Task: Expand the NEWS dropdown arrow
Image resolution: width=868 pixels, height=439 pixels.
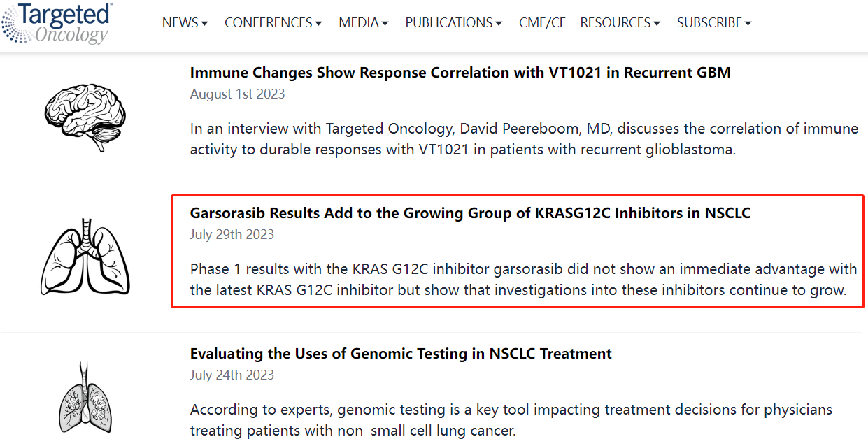Action: coord(205,24)
